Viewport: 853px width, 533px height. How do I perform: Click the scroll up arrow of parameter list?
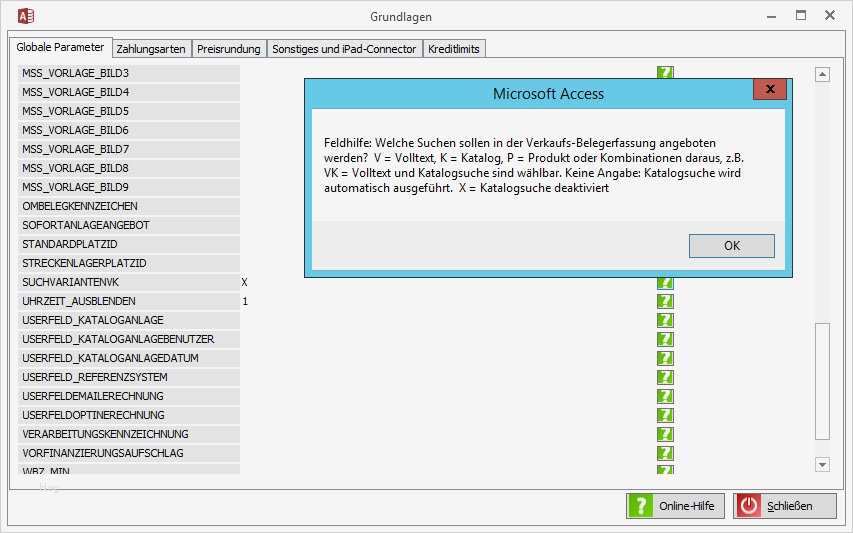click(822, 75)
